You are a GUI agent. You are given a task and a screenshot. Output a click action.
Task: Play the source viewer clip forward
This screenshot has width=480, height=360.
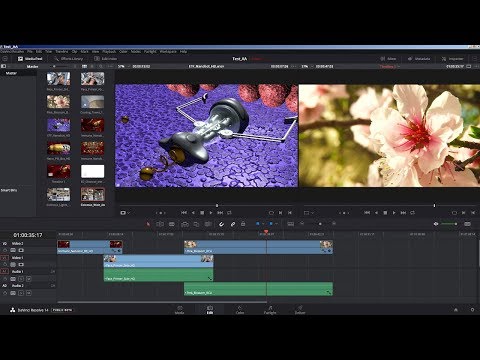(x=211, y=212)
